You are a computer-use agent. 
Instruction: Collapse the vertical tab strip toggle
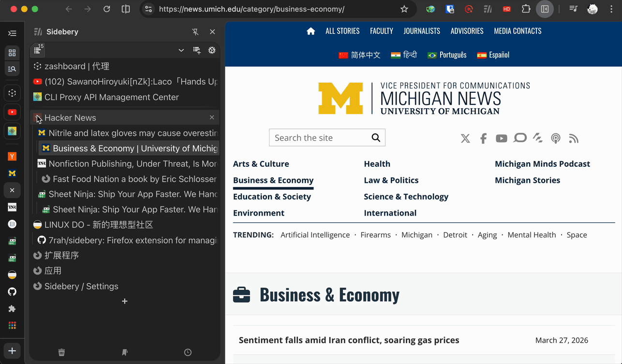click(12, 33)
